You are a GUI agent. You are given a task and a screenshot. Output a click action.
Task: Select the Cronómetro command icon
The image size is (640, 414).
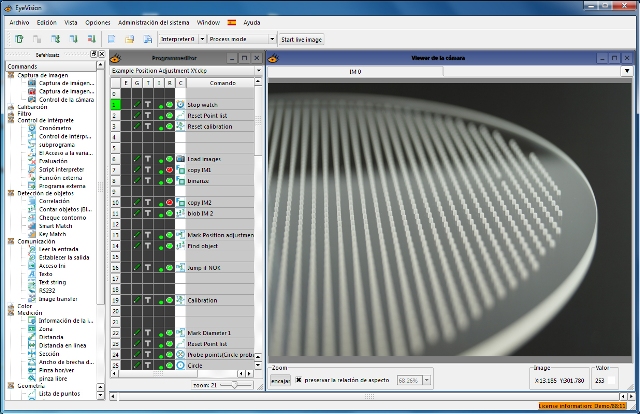pos(32,128)
